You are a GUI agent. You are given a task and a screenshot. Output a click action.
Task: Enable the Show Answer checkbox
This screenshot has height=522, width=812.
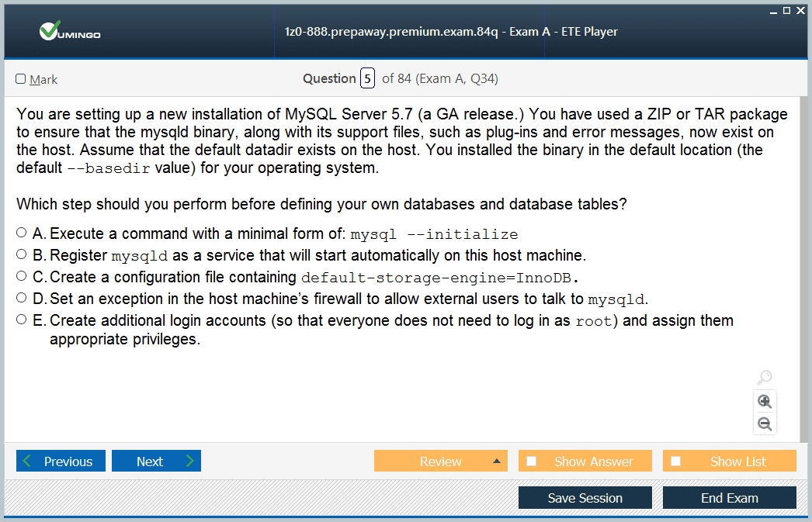coord(532,462)
